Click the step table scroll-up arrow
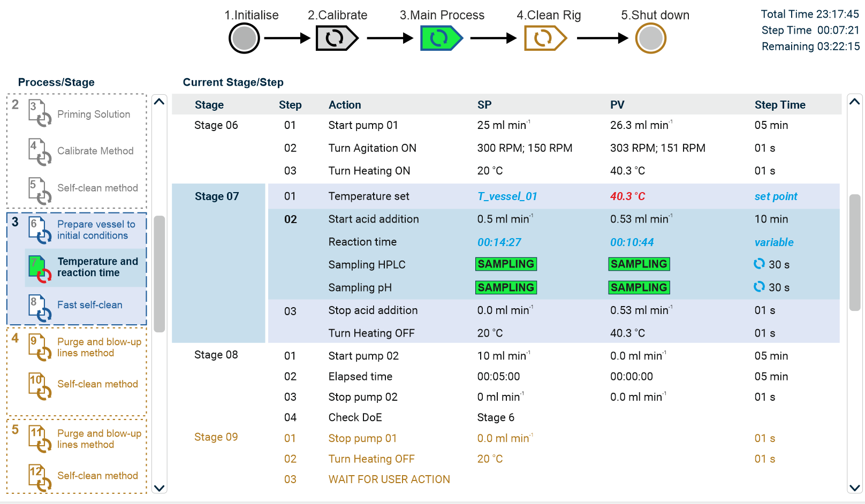The height and width of the screenshot is (504, 865). point(854,102)
